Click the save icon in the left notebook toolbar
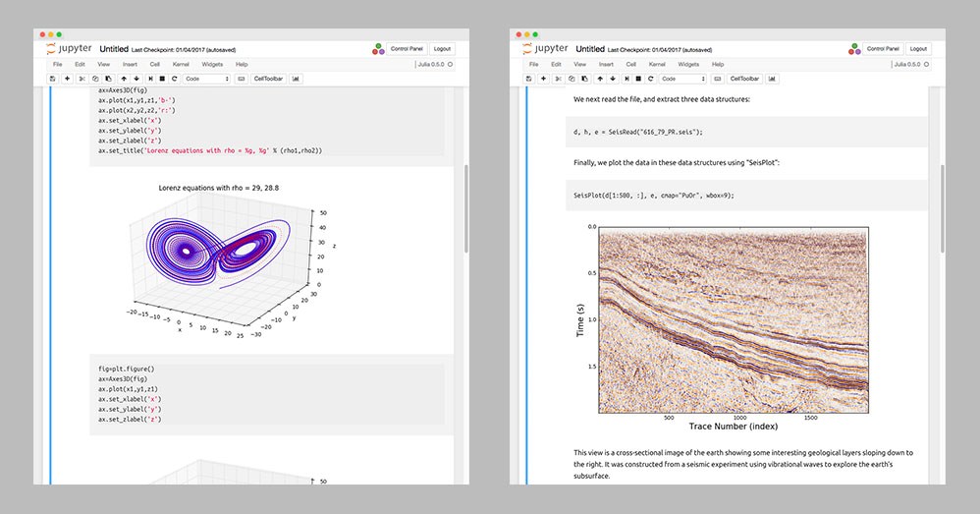980x514 pixels. pyautogui.click(x=52, y=79)
